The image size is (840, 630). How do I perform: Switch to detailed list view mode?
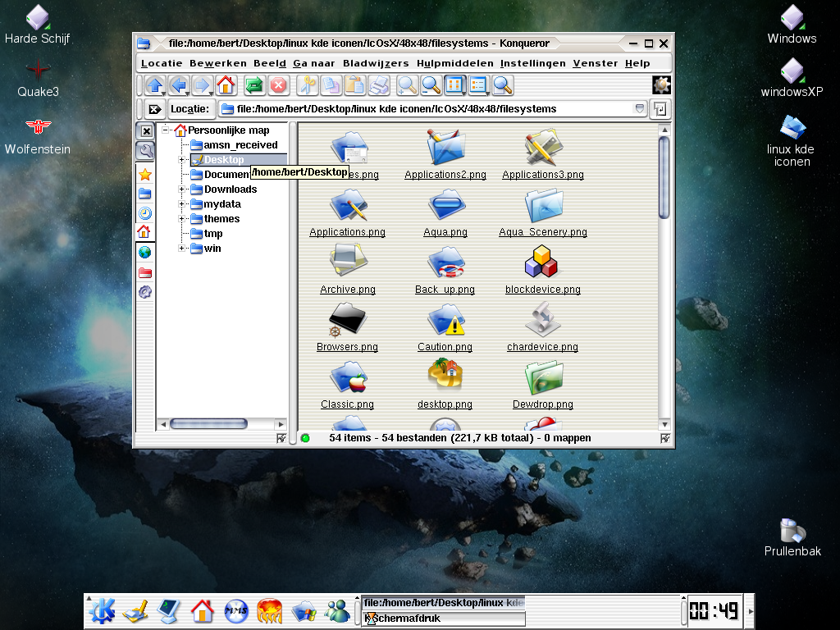point(478,85)
